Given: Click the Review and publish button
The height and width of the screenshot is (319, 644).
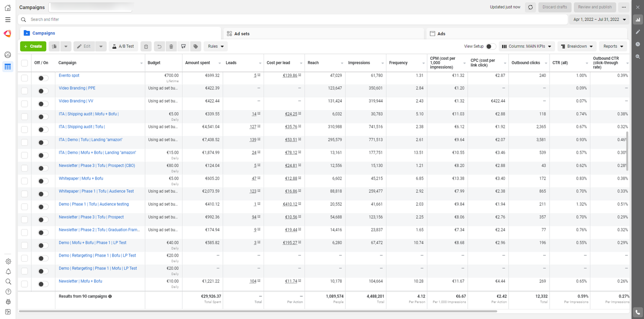Looking at the screenshot, I should pyautogui.click(x=595, y=7).
